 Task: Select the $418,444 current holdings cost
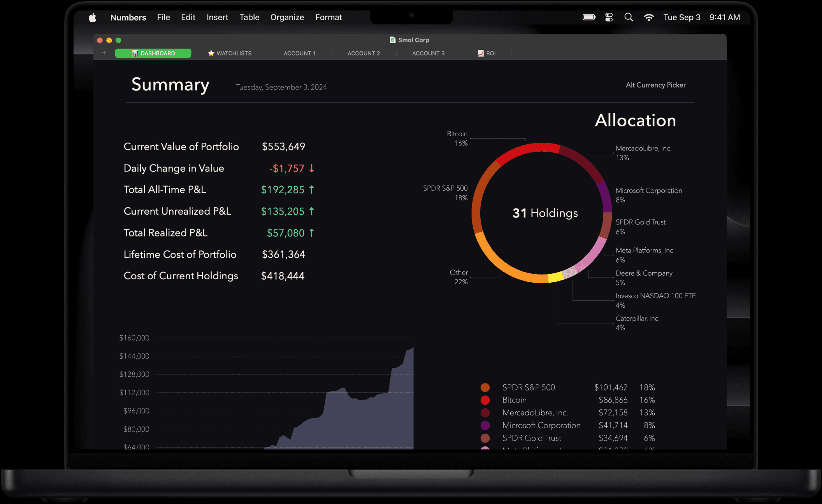click(x=283, y=276)
